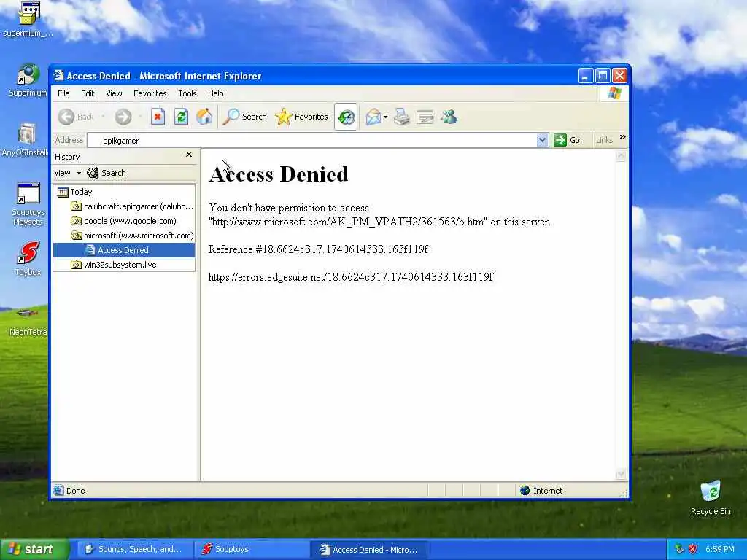The width and height of the screenshot is (747, 560).
Task: Click the Internet Explorer title bar icon
Action: click(58, 75)
